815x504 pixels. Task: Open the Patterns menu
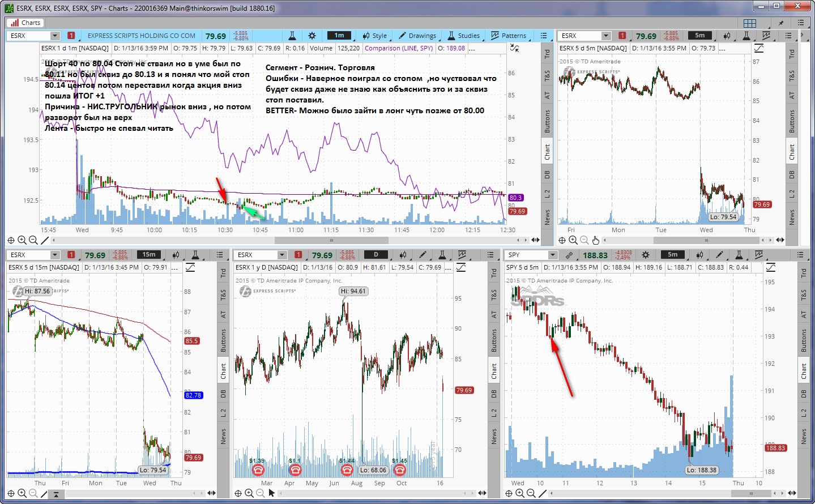pos(509,36)
